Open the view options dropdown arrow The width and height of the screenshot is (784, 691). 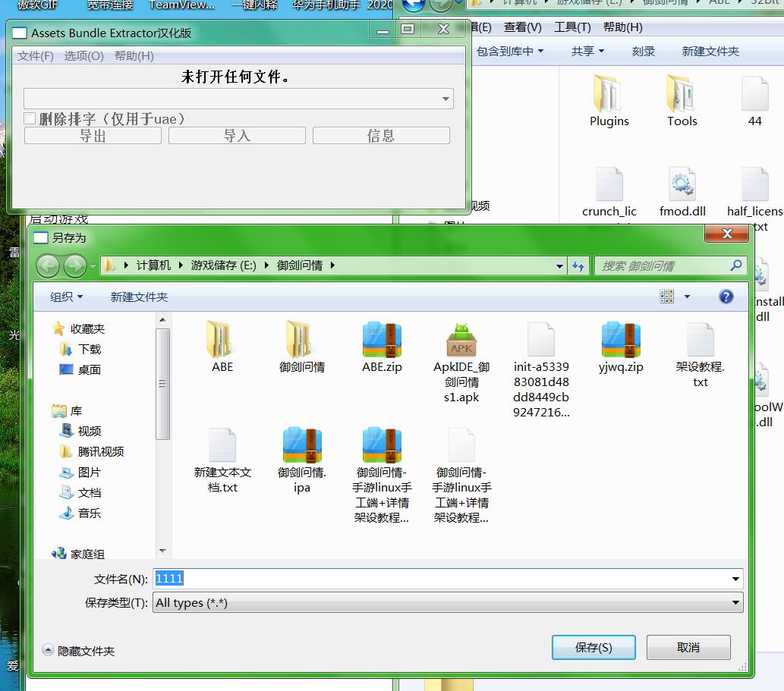(688, 297)
